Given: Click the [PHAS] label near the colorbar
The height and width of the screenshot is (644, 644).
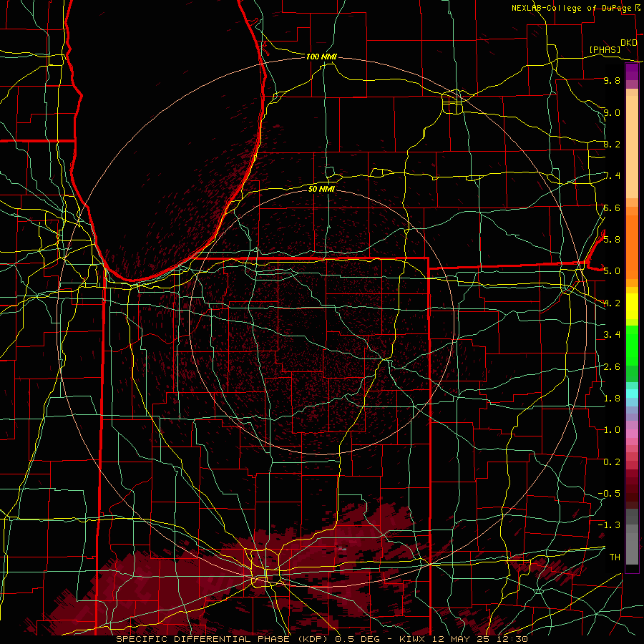Looking at the screenshot, I should click(605, 49).
